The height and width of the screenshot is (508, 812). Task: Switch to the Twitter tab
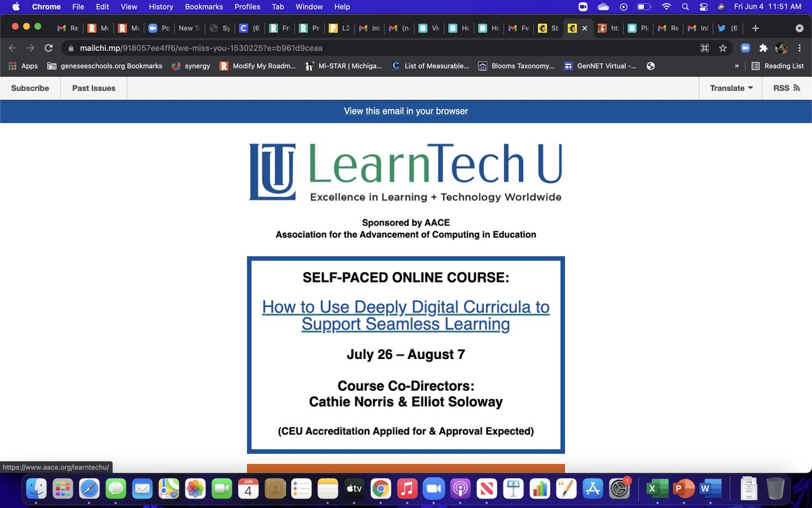728,28
